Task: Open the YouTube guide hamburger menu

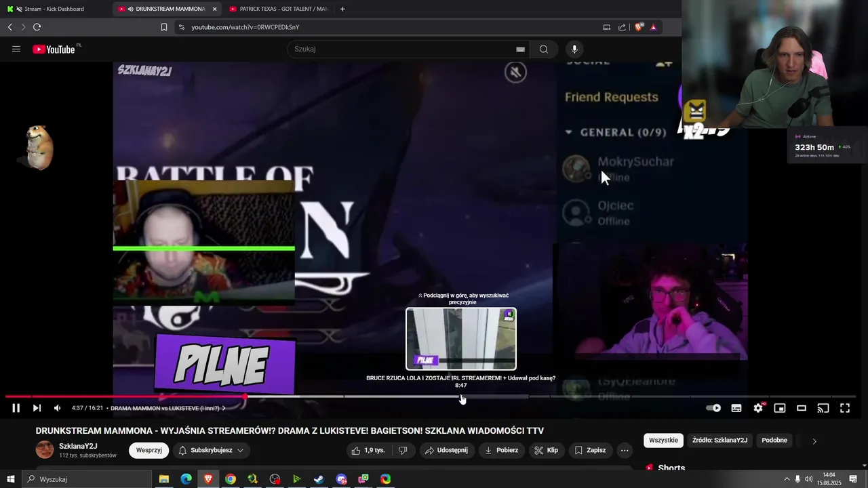Action: click(16, 49)
